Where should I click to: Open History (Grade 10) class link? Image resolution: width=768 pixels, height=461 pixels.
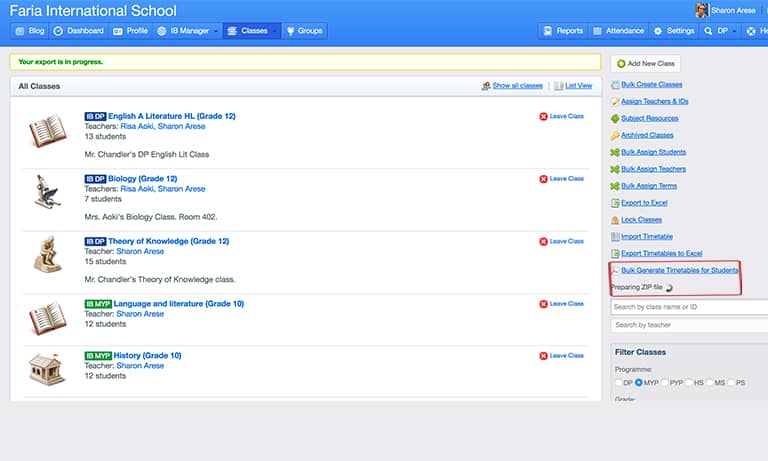[147, 356]
